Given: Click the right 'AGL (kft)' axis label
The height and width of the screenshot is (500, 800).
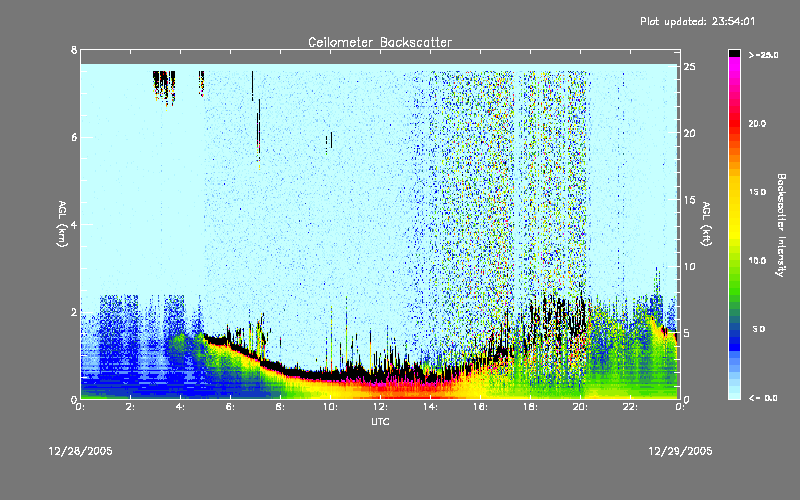Looking at the screenshot, I should pos(706,224).
